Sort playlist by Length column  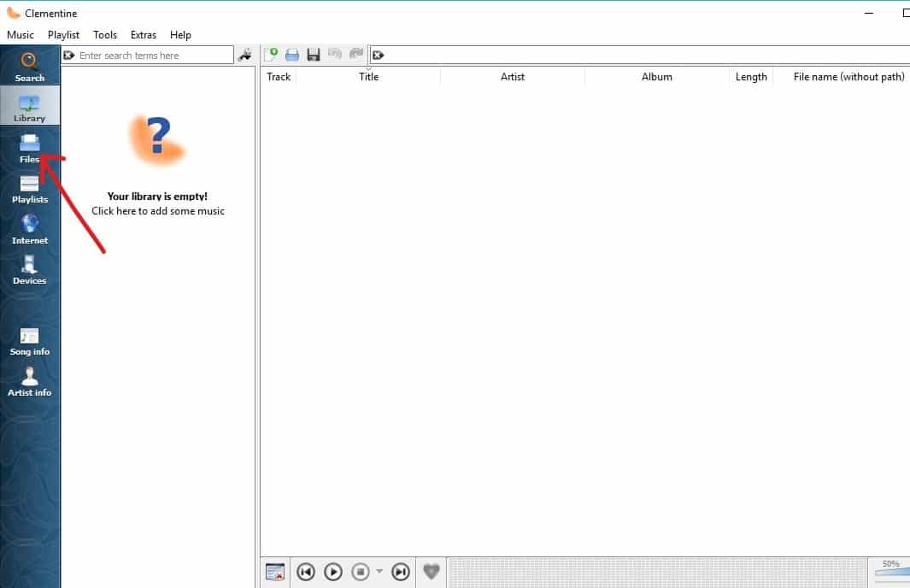pyautogui.click(x=751, y=77)
